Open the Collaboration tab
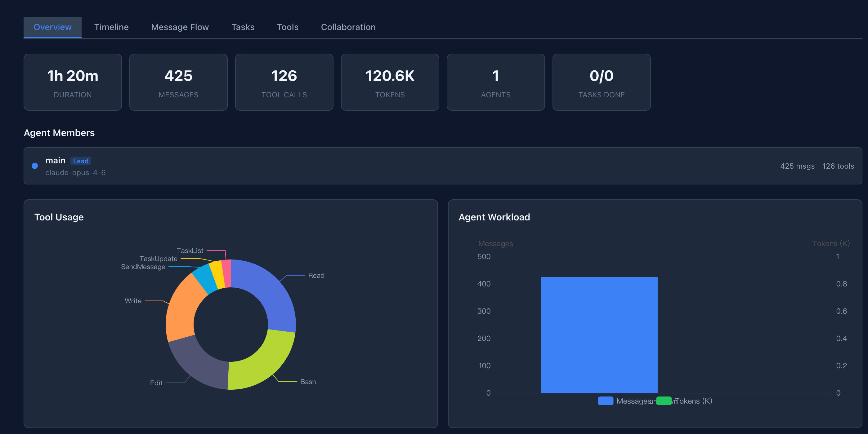The image size is (868, 434). tap(348, 27)
